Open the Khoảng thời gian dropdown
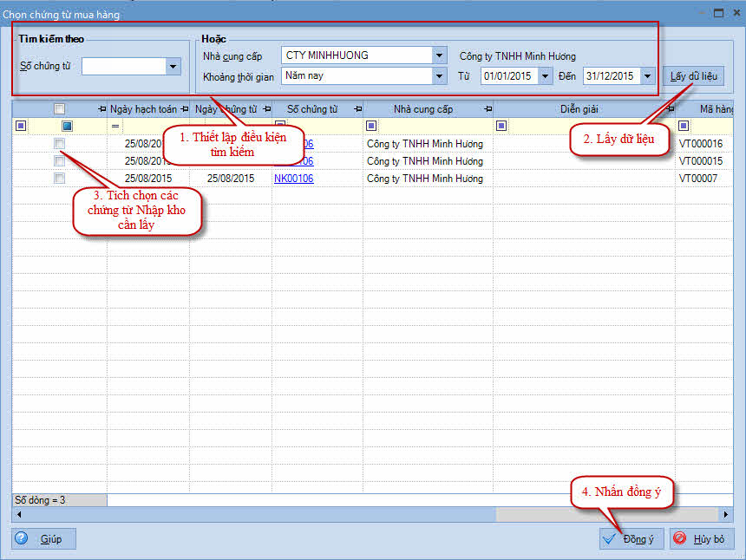The height and width of the screenshot is (560, 746). click(439, 76)
